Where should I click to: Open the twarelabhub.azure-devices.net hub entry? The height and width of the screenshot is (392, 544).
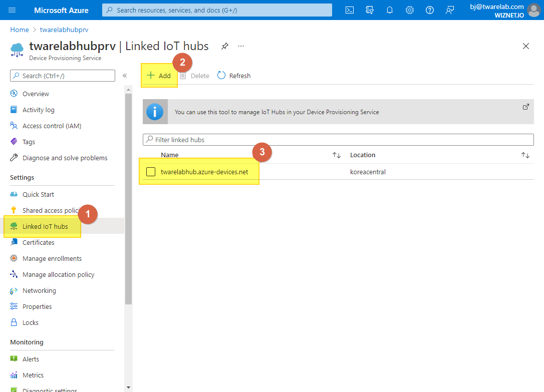(x=204, y=172)
